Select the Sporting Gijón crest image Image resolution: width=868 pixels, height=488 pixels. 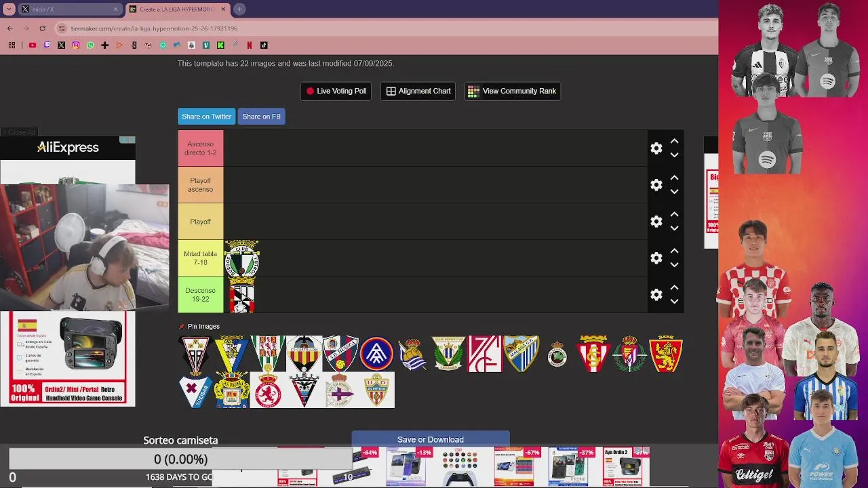593,354
